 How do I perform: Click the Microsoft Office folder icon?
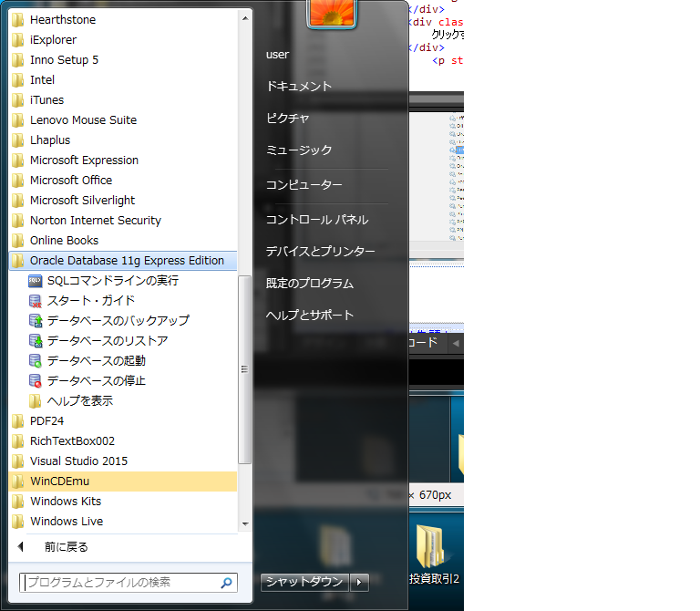(x=18, y=181)
